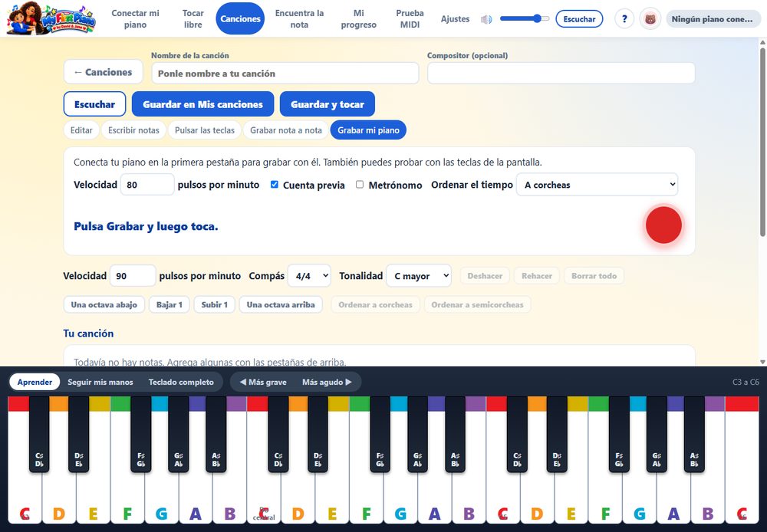767x532 pixels.
Task: Play the leftmost C♯/D♭ black key
Action: point(39,434)
